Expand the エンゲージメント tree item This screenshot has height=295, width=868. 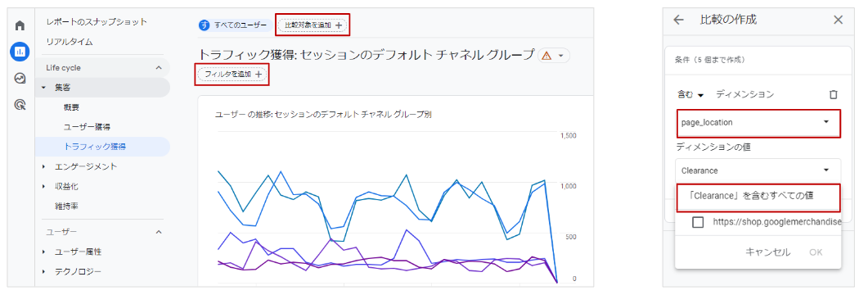pos(43,166)
